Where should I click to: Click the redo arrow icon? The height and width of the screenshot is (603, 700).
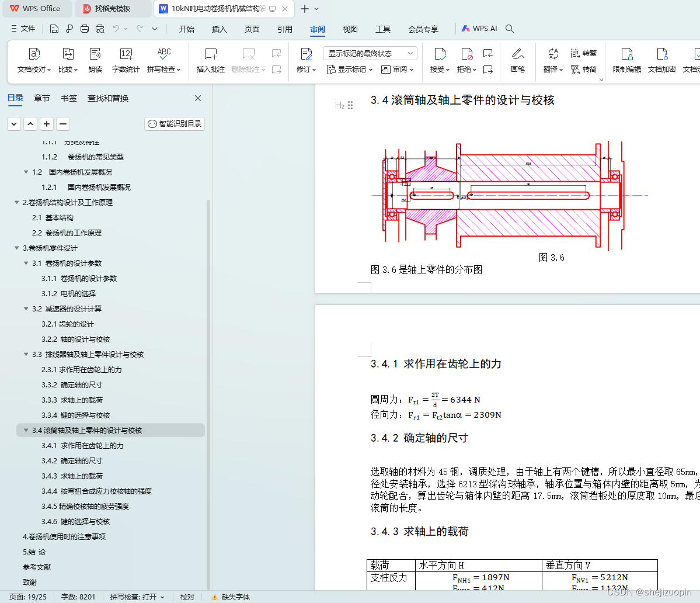click(140, 29)
